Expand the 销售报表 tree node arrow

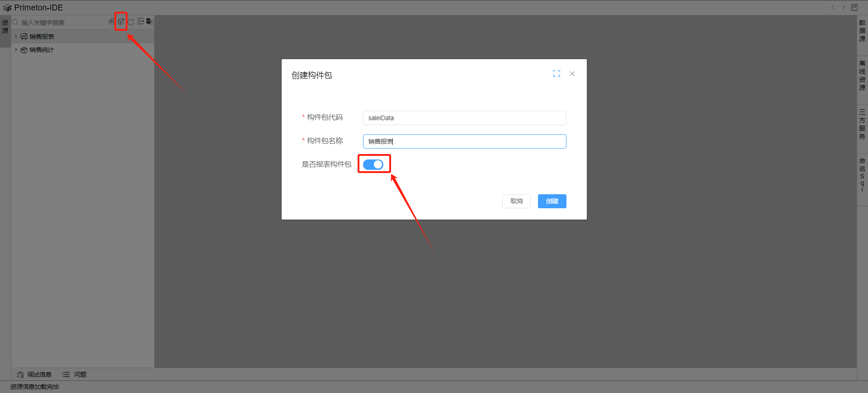(16, 37)
